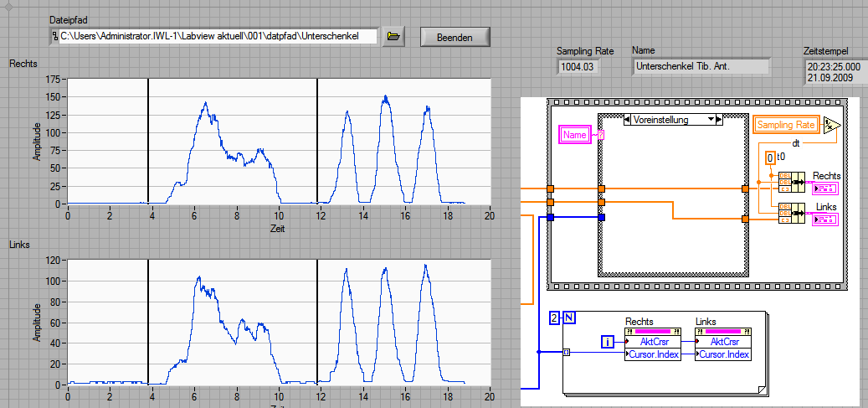Select the Links build waveform node
This screenshot has width=868, height=408.
coord(792,214)
